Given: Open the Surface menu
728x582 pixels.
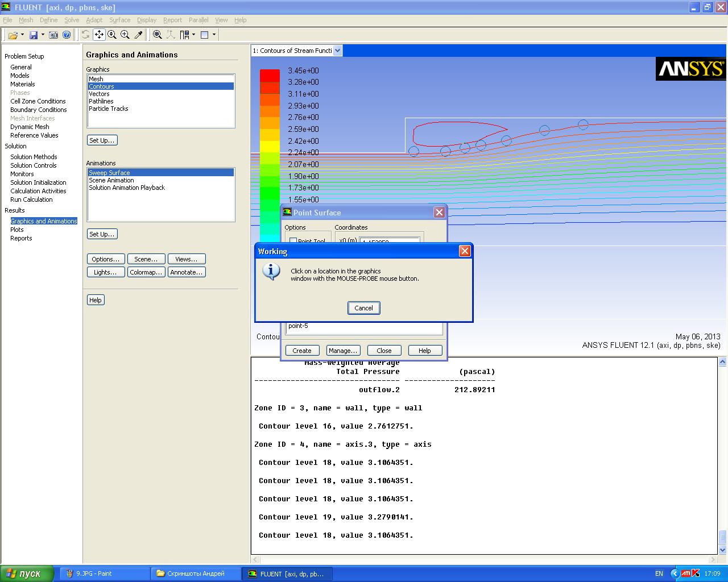Looking at the screenshot, I should (120, 20).
